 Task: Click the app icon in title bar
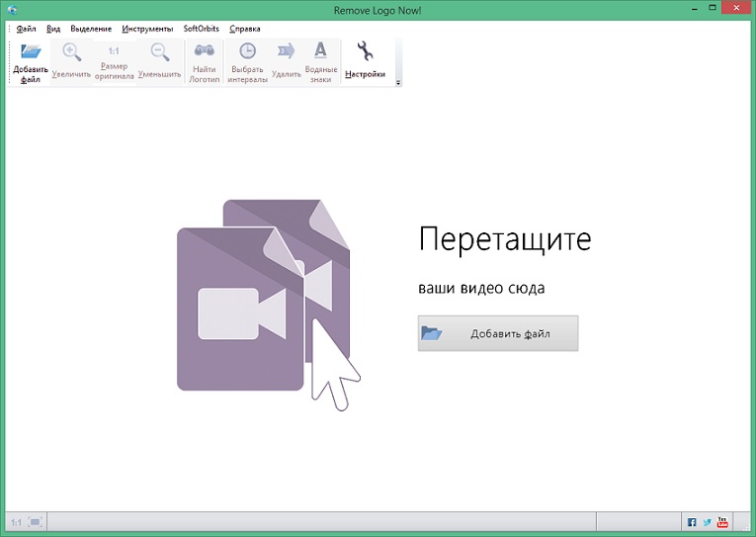12,10
